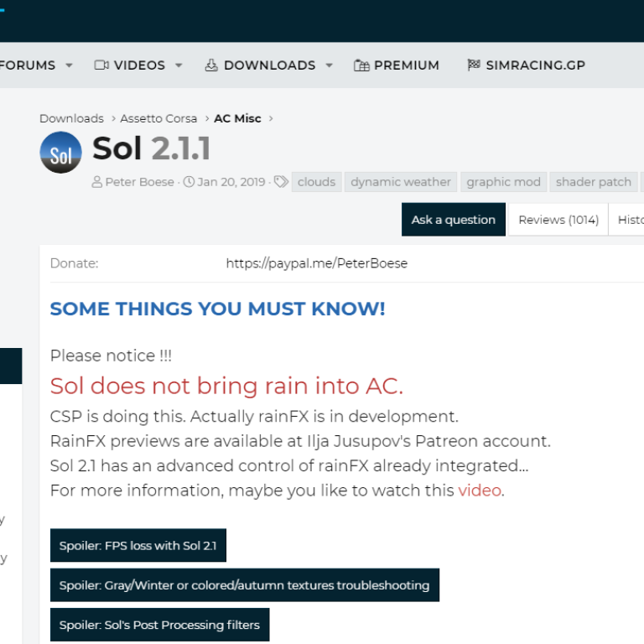Click SOME THINGS YOU MUST KNOW heading
Screen dimensions: 644x644
(218, 309)
